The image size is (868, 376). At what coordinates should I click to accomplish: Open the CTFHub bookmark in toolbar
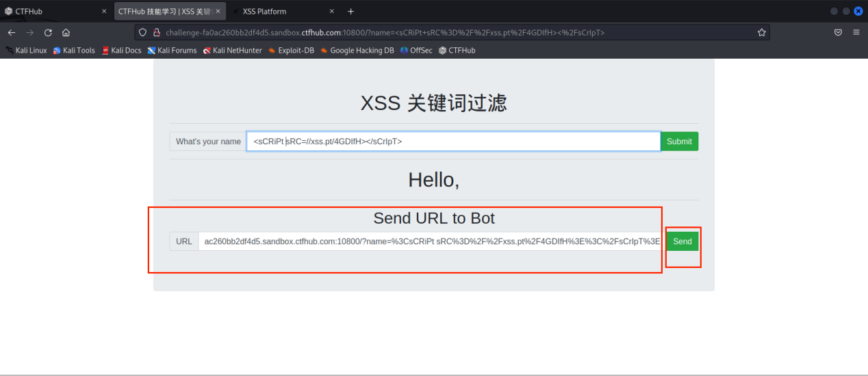[457, 50]
